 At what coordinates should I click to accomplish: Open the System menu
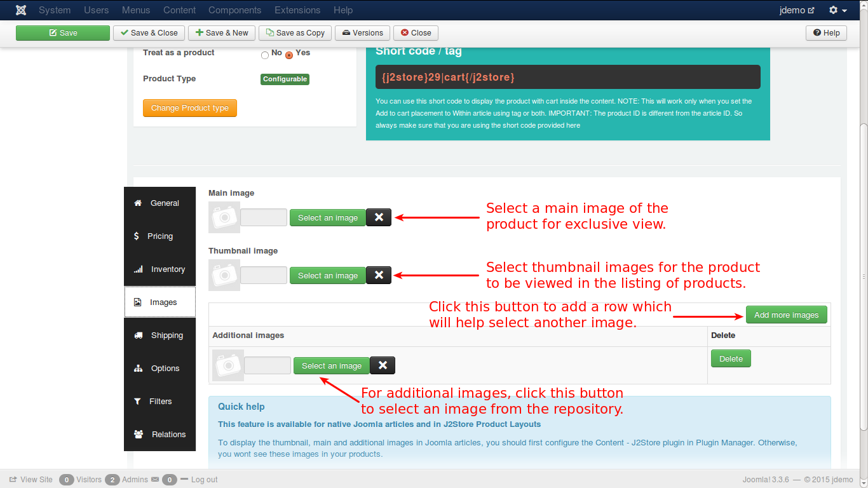click(55, 10)
